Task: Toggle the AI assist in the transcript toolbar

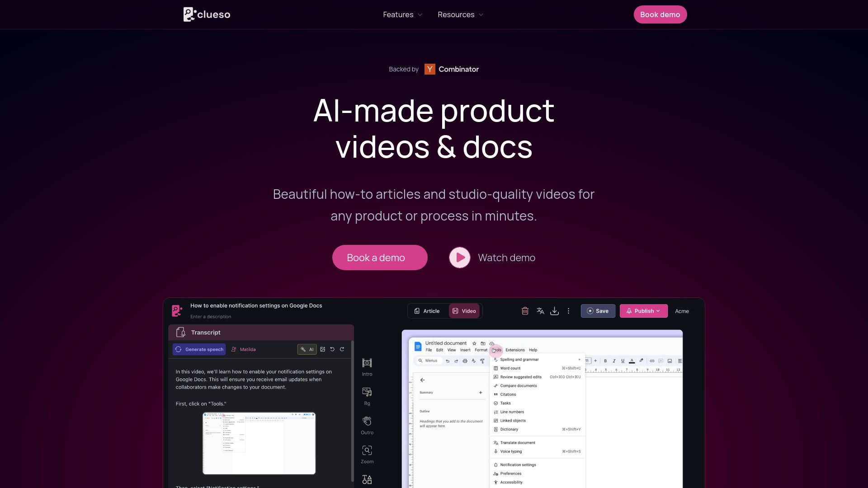Action: coord(307,349)
